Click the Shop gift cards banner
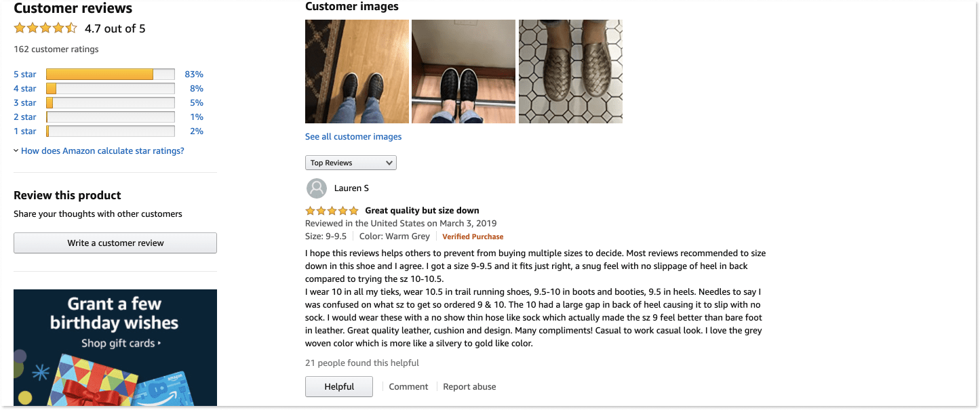The width and height of the screenshot is (980, 410). [115, 348]
